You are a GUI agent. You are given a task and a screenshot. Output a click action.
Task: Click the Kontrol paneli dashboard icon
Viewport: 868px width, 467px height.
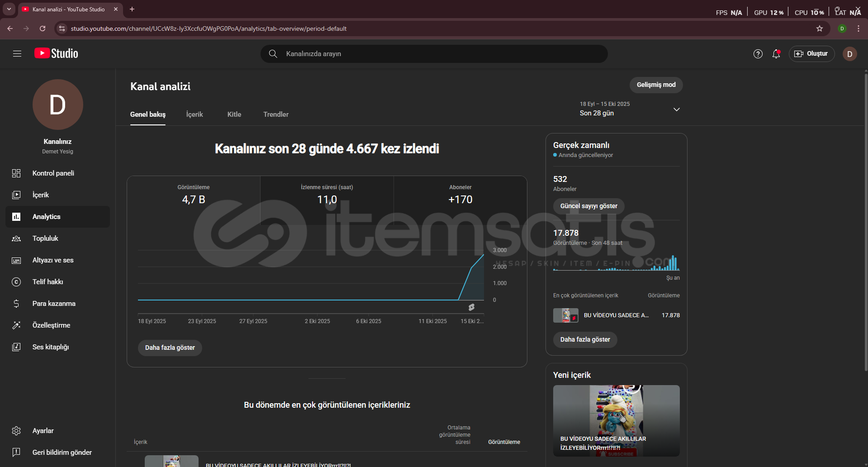tap(16, 173)
